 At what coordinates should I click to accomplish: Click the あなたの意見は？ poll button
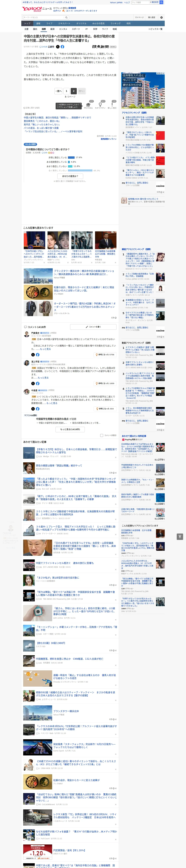pyautogui.click(x=70, y=176)
